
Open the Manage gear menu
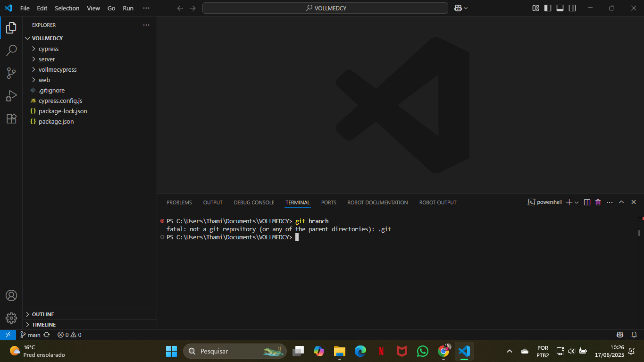11,318
